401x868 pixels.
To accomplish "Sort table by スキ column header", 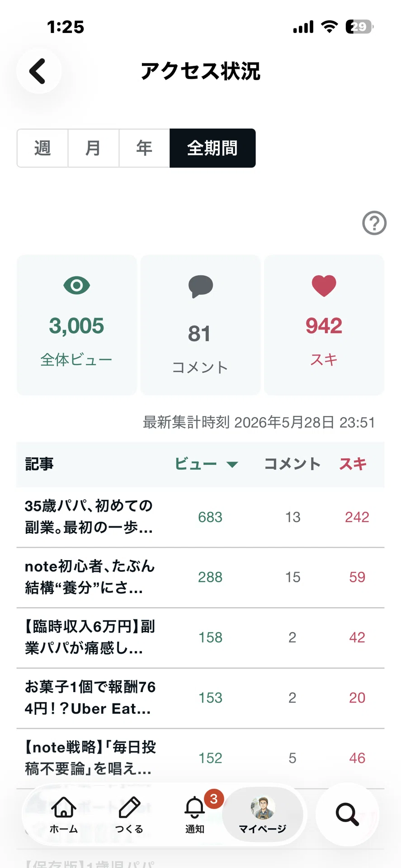I will (353, 464).
